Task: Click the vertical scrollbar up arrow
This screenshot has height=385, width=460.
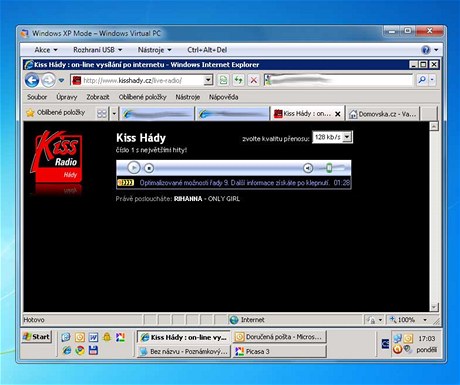Action: point(434,126)
